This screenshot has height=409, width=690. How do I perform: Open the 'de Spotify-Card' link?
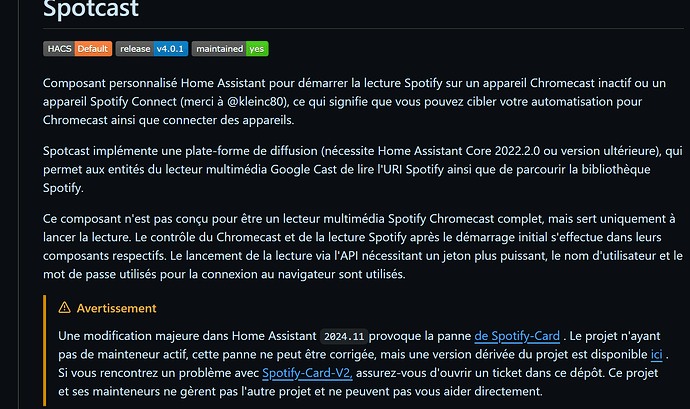(x=519, y=334)
